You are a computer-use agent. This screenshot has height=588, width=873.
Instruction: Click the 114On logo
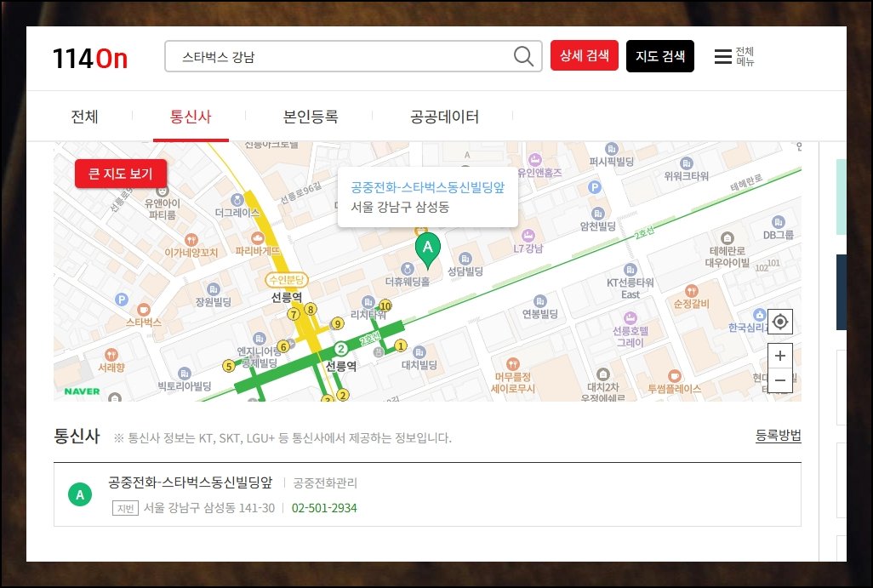click(90, 58)
